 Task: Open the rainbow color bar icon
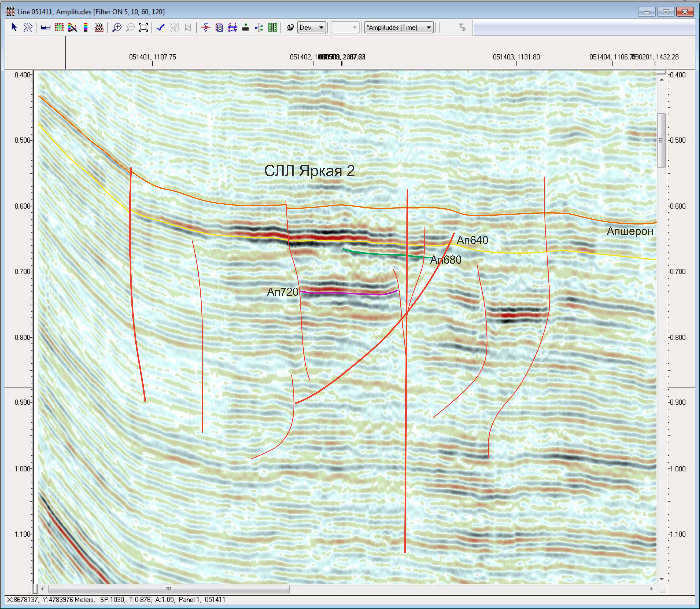[x=86, y=28]
